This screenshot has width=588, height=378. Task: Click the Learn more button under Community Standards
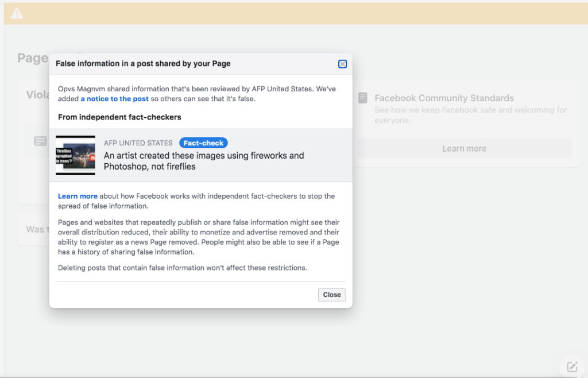(x=465, y=148)
